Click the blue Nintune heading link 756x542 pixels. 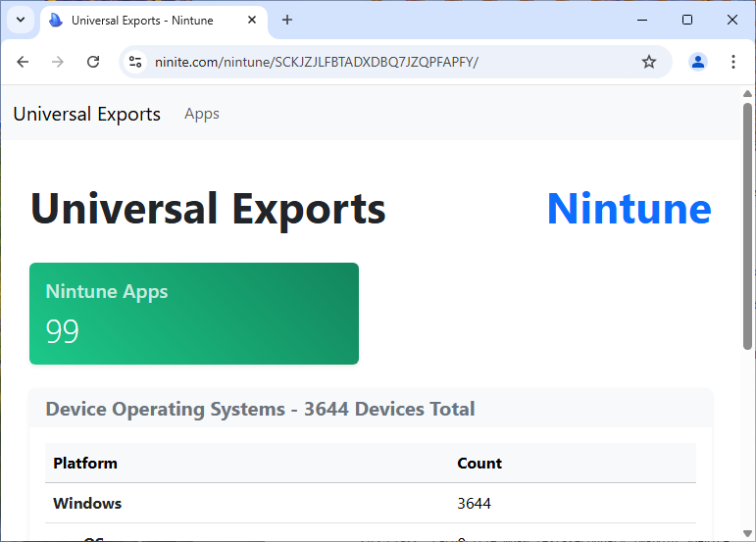629,209
